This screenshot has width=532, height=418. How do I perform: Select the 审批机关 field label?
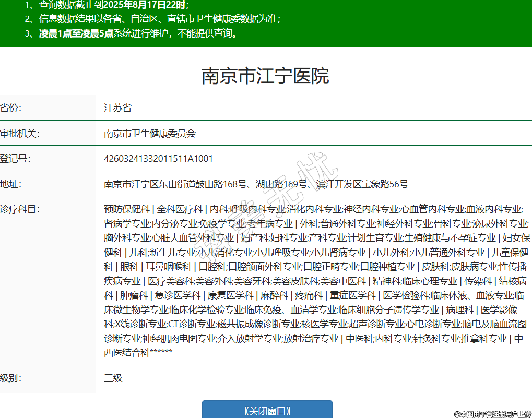tap(19, 134)
